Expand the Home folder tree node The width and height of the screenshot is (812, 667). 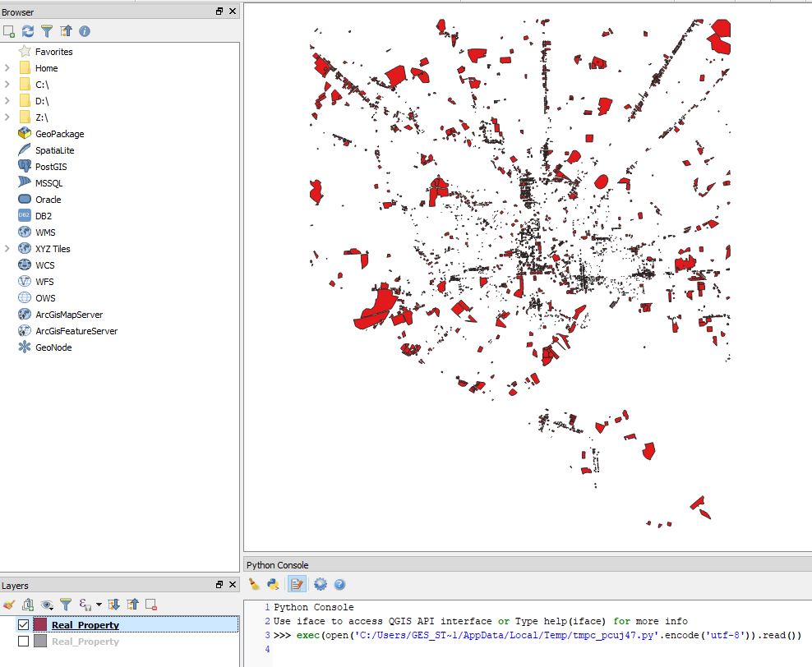coord(7,68)
